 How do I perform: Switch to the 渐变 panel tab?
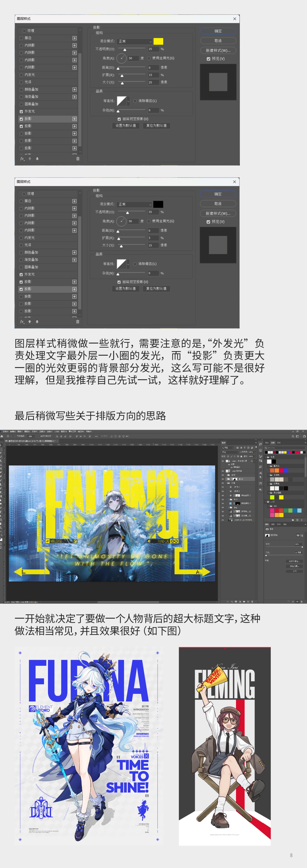pyautogui.click(x=279, y=443)
